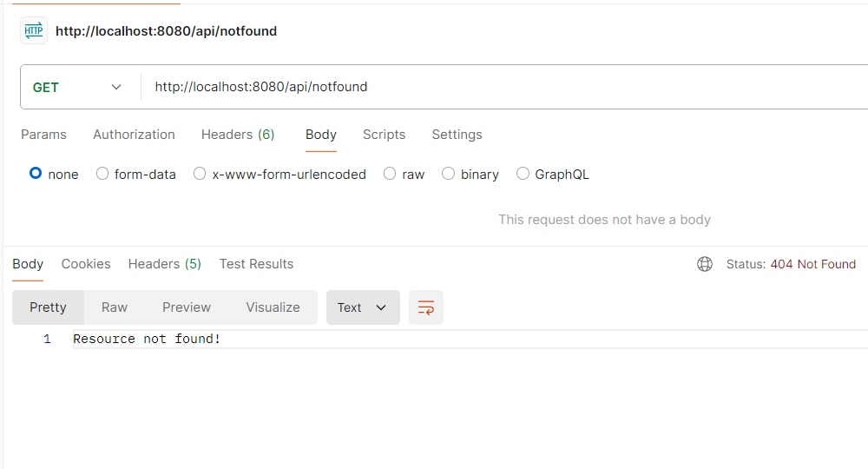Open the request Params tab

point(43,135)
